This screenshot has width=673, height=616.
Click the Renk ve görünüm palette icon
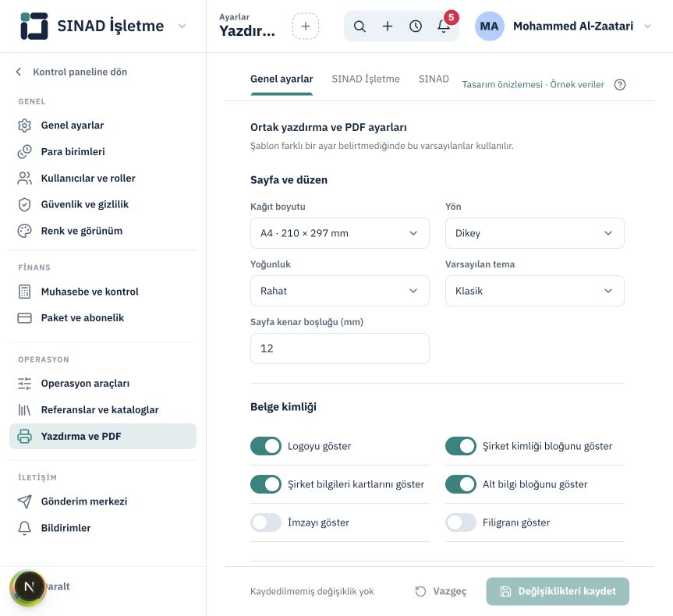(24, 231)
